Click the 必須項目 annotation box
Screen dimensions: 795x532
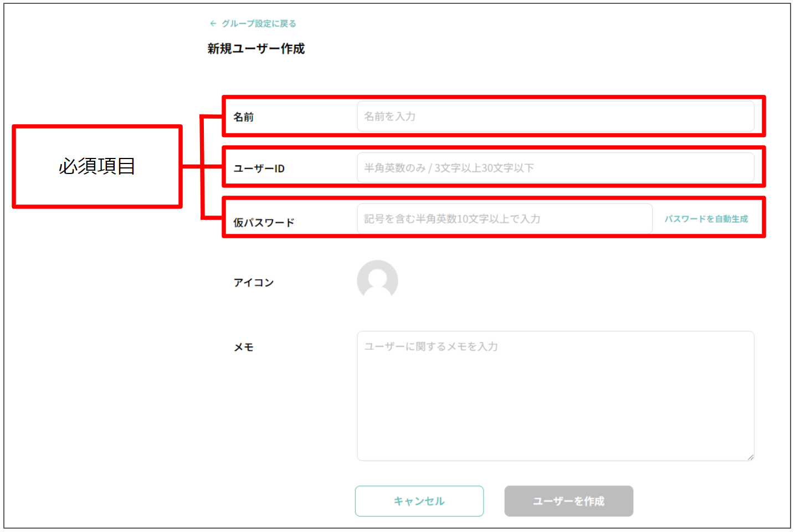[97, 166]
